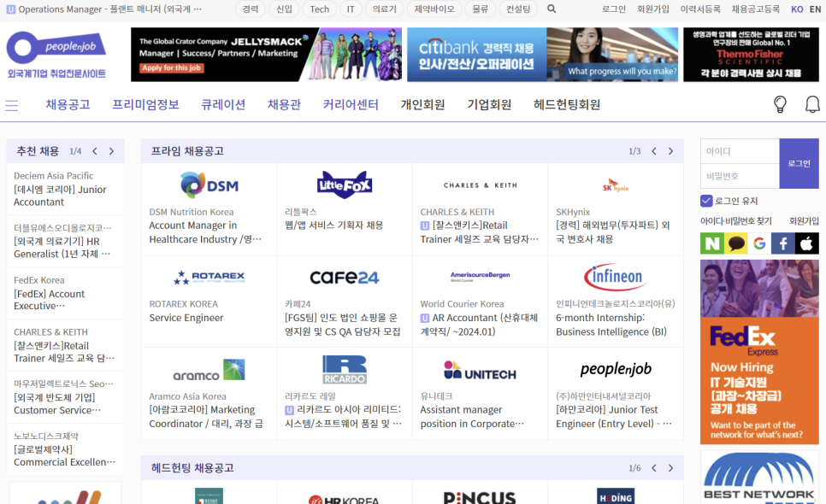Open the 채용관 menu
The width and height of the screenshot is (826, 504).
point(284,104)
